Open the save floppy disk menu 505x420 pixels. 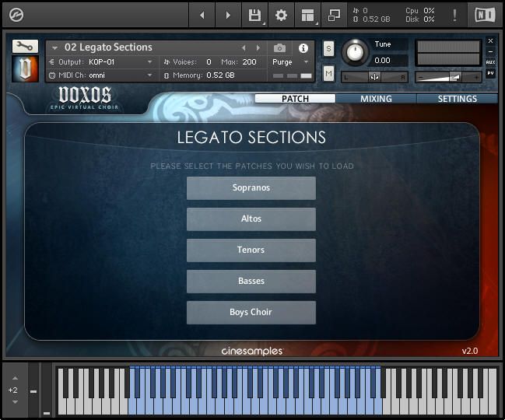pyautogui.click(x=254, y=15)
